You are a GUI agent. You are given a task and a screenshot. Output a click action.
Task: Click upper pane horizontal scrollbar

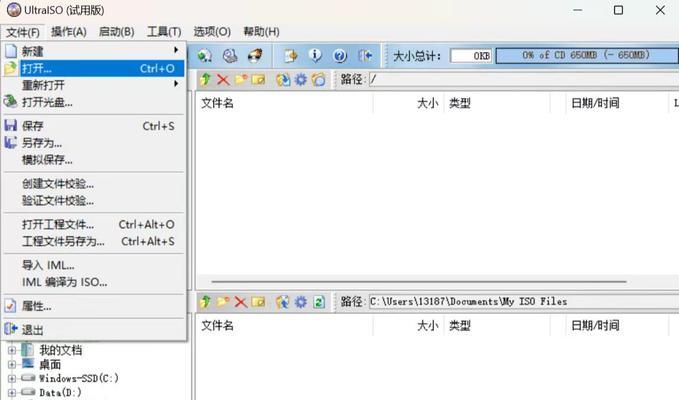419,282
